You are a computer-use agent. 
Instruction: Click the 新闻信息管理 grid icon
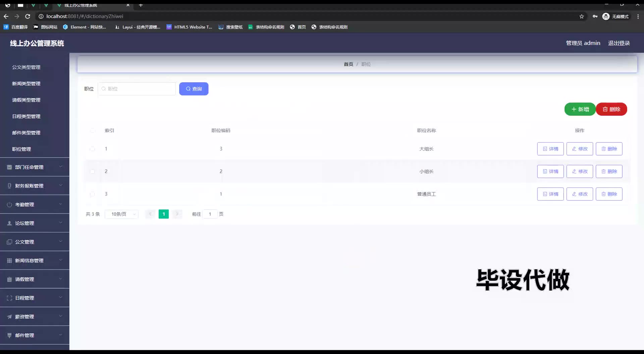point(9,260)
